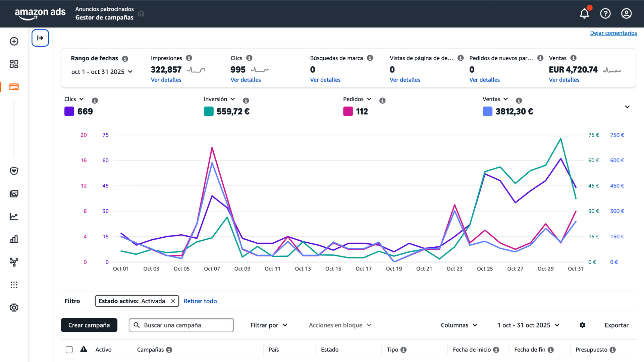This screenshot has height=362, width=644.
Task: Focus the Buscar una campaña search field
Action: [x=181, y=325]
